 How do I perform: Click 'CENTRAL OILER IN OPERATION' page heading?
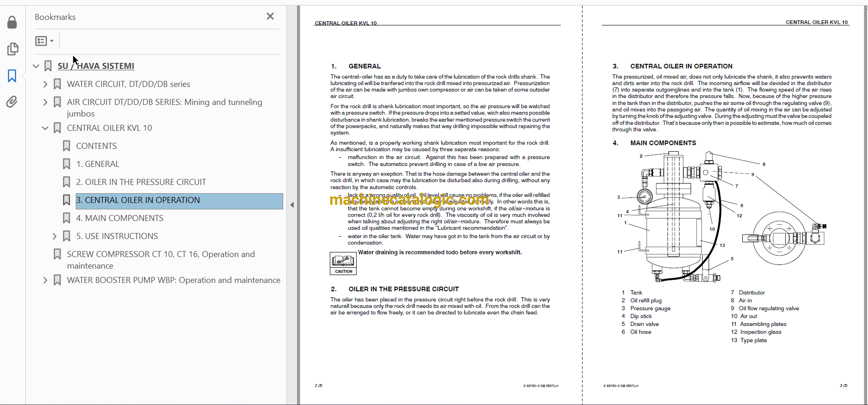tap(681, 66)
